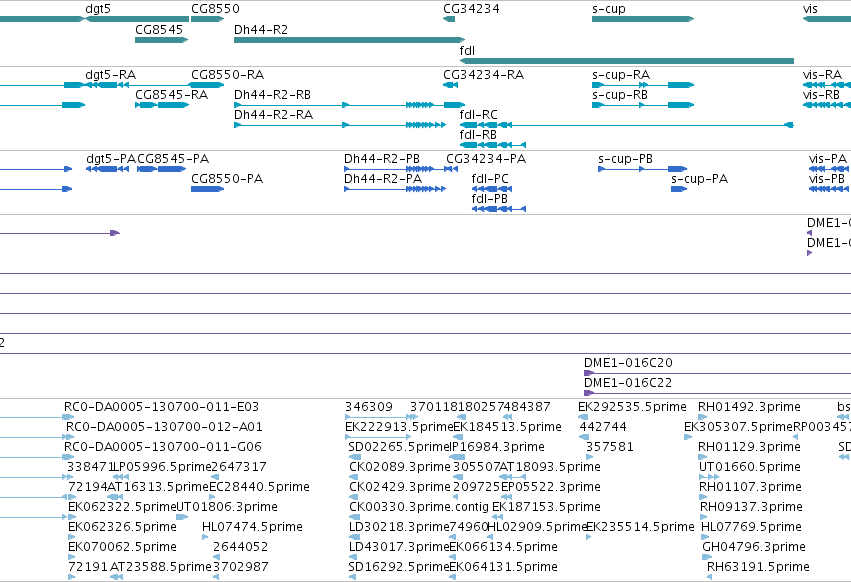Click EST RH01492.3prime
Image resolution: width=851 pixels, height=582 pixels.
pyautogui.click(x=749, y=407)
